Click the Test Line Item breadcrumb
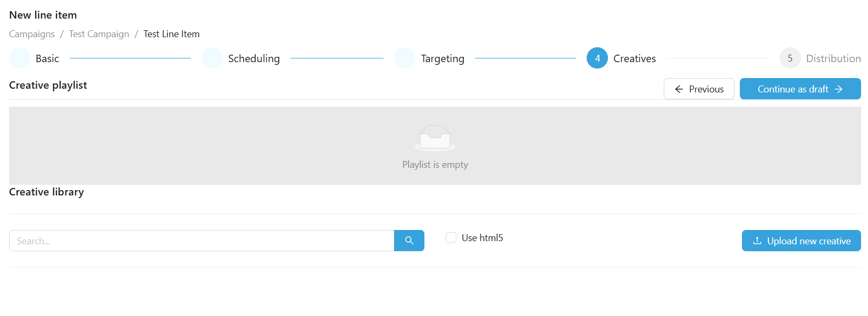This screenshot has height=316, width=868. [171, 34]
